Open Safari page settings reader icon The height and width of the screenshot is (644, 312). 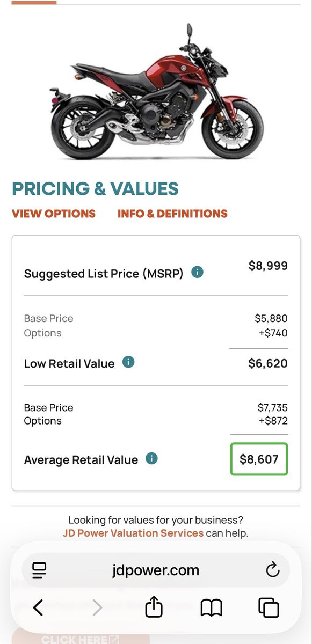pos(40,570)
